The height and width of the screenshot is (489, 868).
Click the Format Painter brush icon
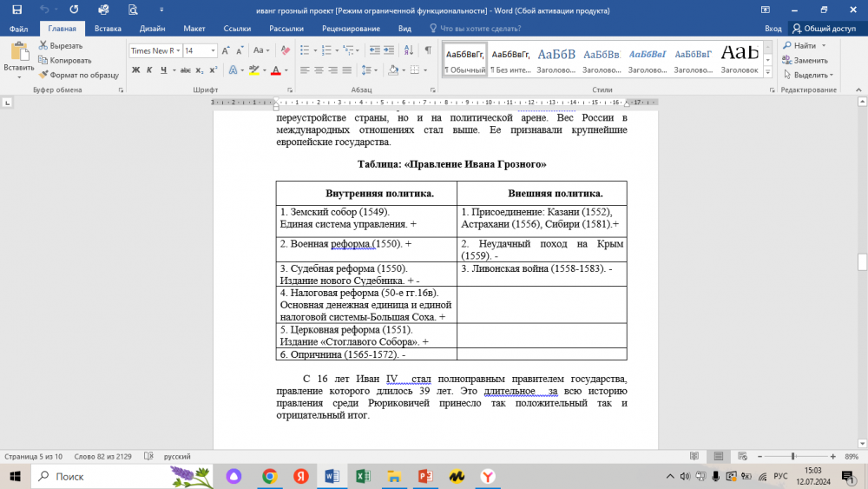(43, 75)
